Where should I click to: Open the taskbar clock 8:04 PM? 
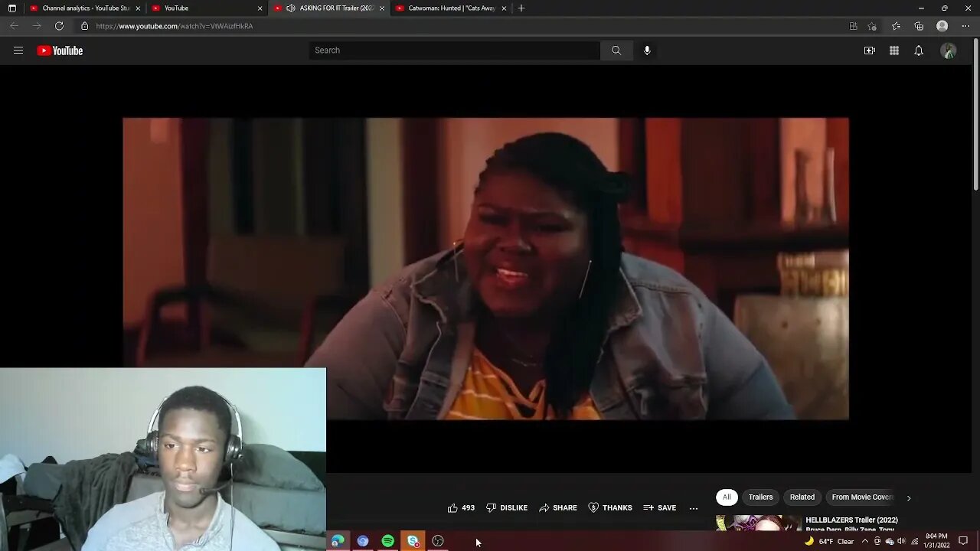tap(936, 541)
